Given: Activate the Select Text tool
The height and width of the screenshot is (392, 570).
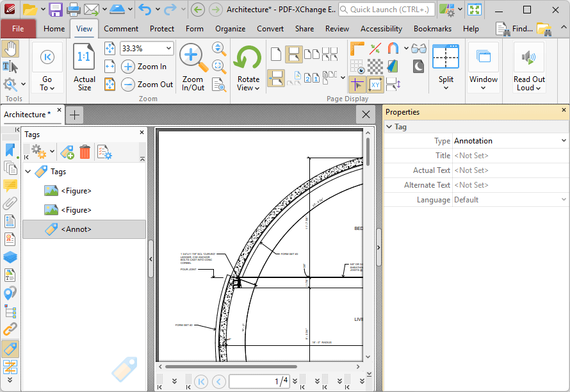Looking at the screenshot, I should (10, 67).
